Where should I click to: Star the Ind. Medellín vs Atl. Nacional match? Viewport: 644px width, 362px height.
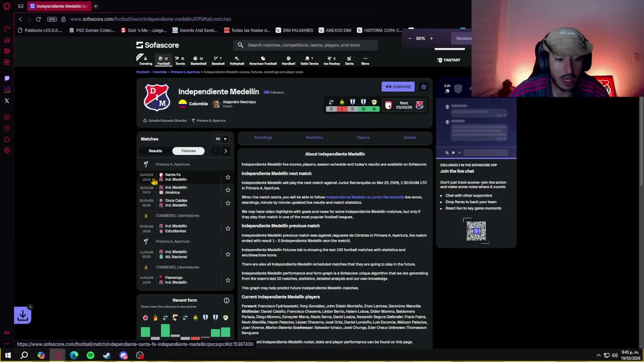point(228,254)
